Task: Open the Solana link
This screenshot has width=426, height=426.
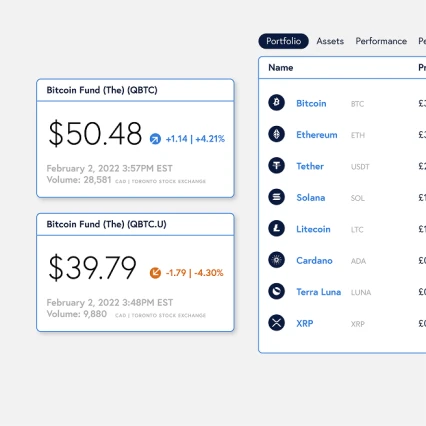Action: click(311, 198)
